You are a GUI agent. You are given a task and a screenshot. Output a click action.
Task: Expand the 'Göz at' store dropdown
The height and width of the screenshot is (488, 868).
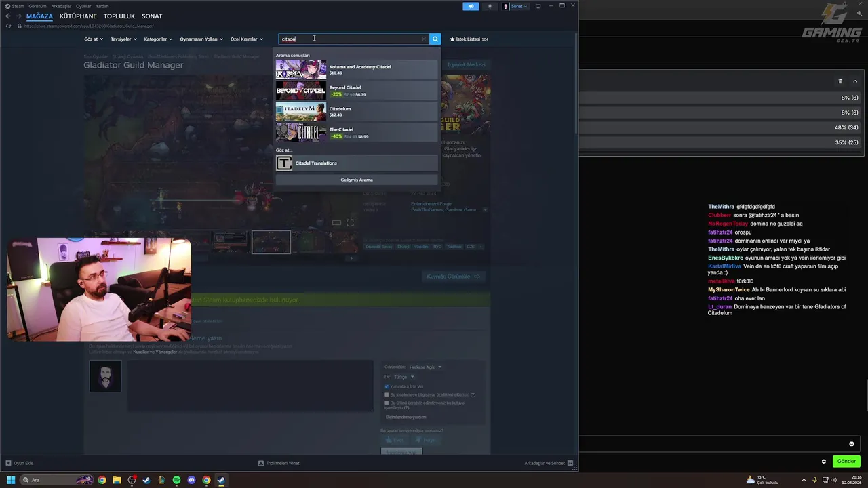coord(94,39)
